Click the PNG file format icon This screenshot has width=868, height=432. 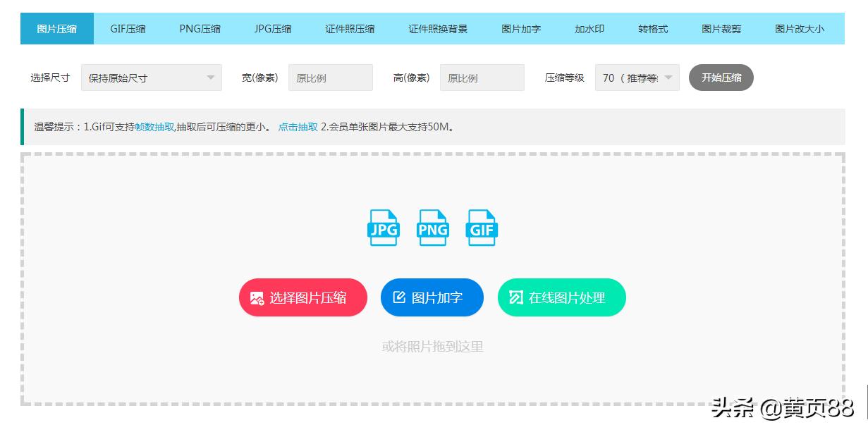click(432, 227)
